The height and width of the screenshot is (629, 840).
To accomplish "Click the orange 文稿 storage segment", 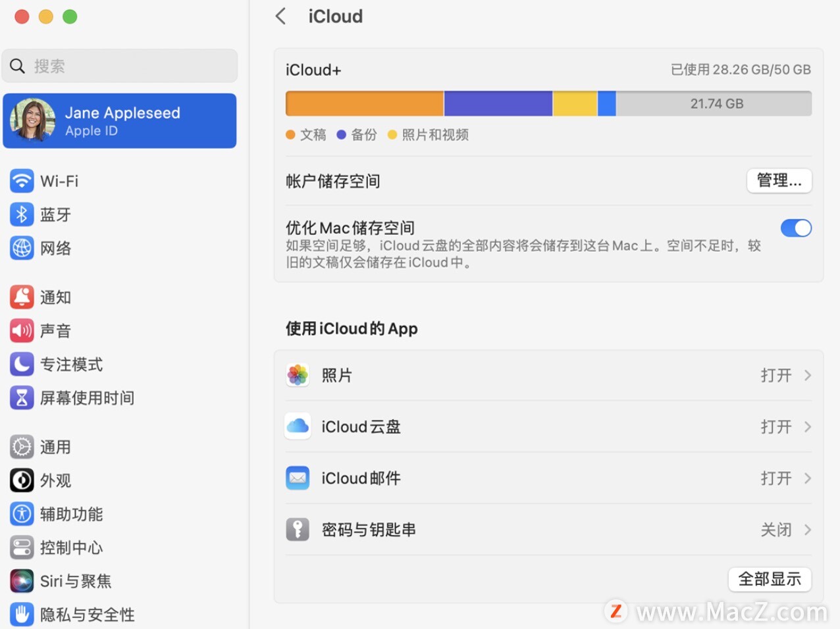I will (365, 103).
